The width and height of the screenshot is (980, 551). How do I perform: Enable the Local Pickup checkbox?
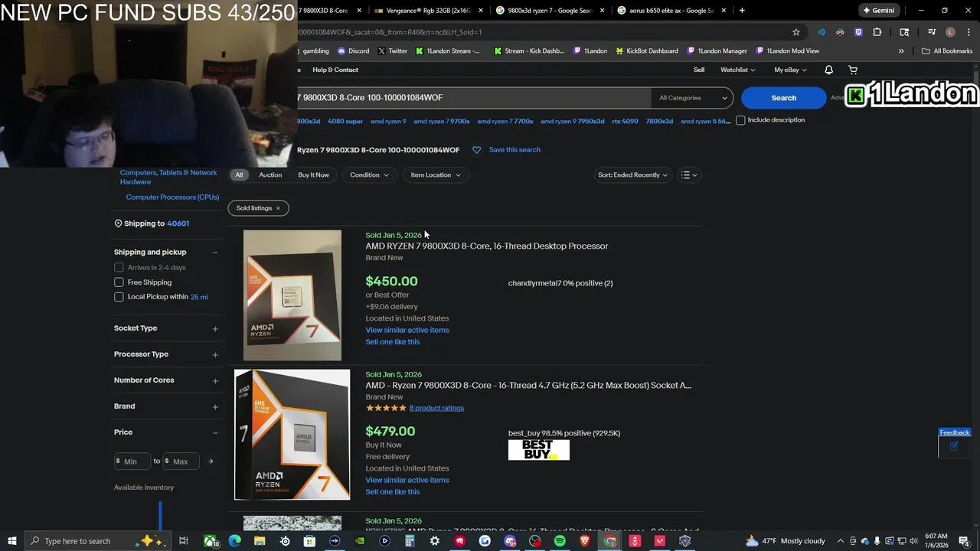point(119,297)
